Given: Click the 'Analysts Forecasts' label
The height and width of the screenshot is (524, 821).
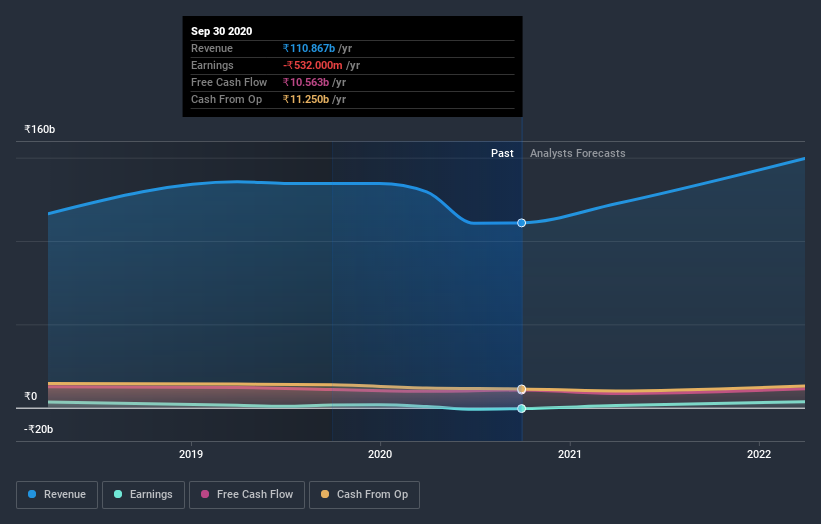Looking at the screenshot, I should click(578, 153).
